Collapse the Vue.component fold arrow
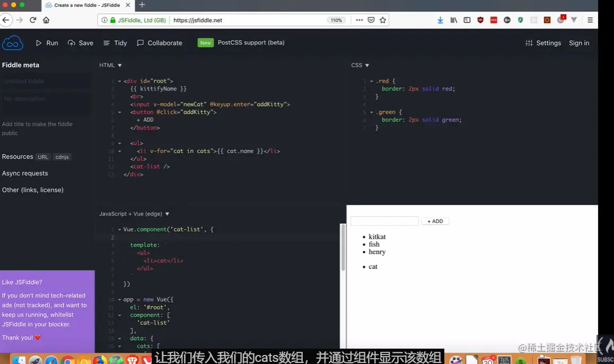Screen dimensions: 614x364 [x=119, y=230]
